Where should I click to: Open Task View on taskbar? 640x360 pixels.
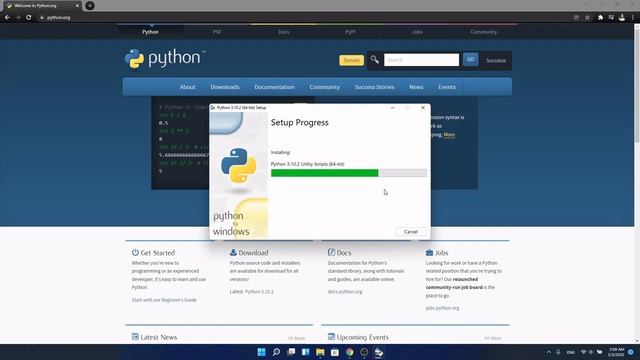(291, 352)
